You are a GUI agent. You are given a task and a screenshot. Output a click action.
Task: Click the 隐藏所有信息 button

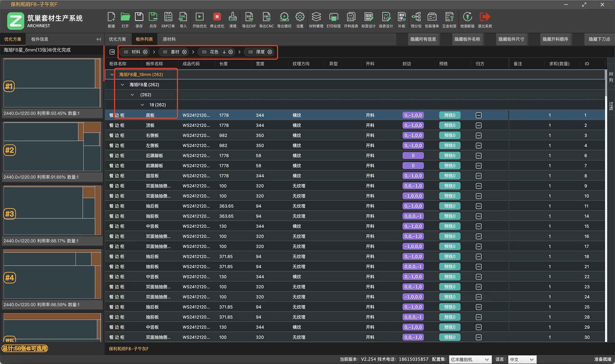click(423, 39)
